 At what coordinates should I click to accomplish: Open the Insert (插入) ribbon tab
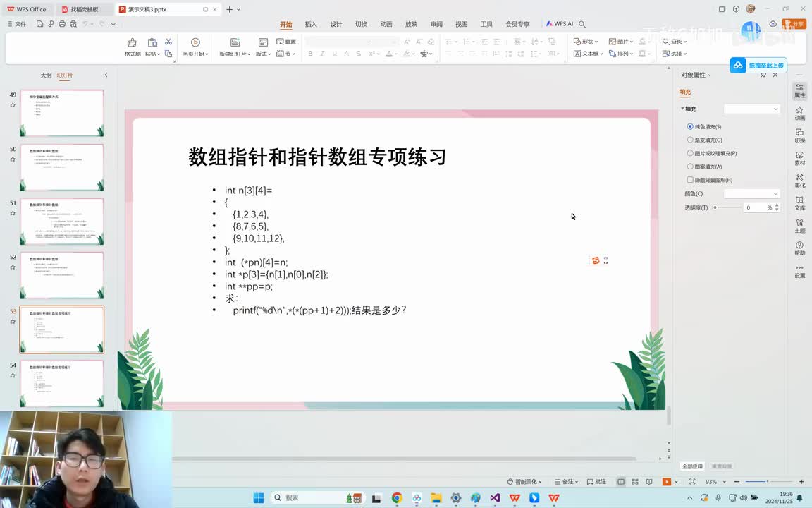coord(311,24)
